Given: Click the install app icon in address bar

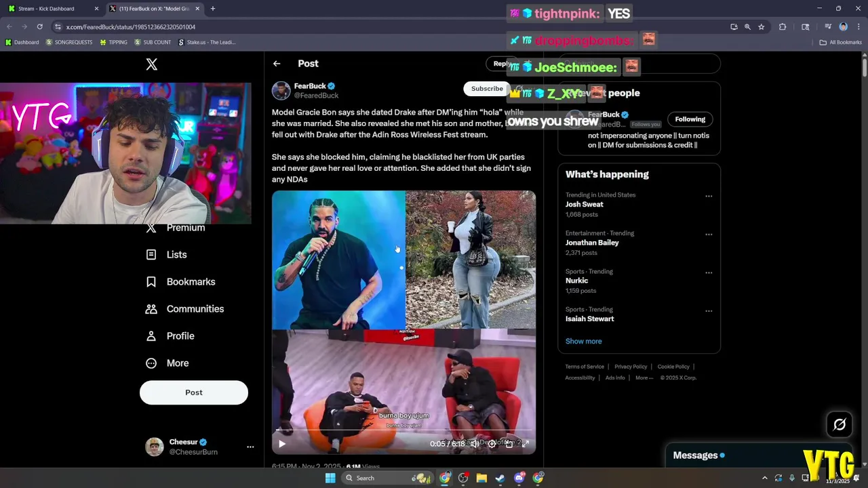Looking at the screenshot, I should (x=734, y=26).
